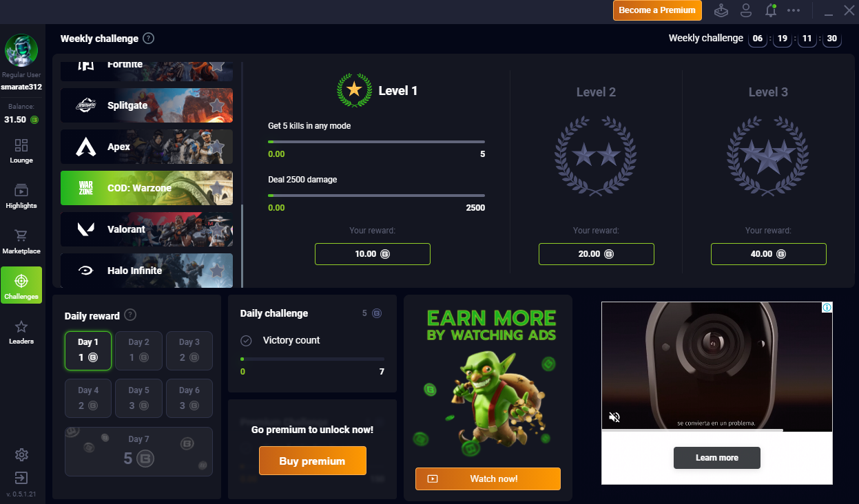Open the Leaders star icon
Viewport: 859px width, 504px height.
click(x=21, y=326)
